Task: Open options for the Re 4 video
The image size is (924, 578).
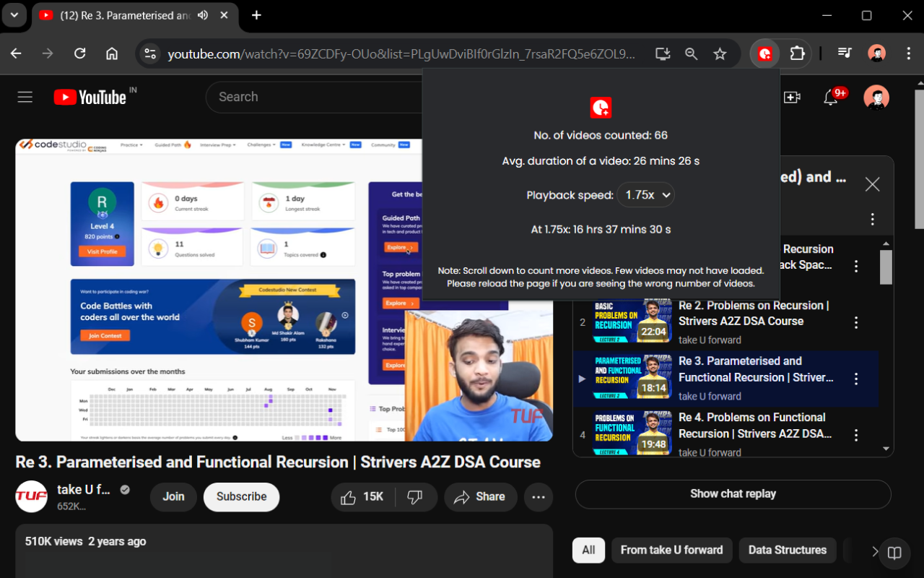Action: pyautogui.click(x=856, y=435)
